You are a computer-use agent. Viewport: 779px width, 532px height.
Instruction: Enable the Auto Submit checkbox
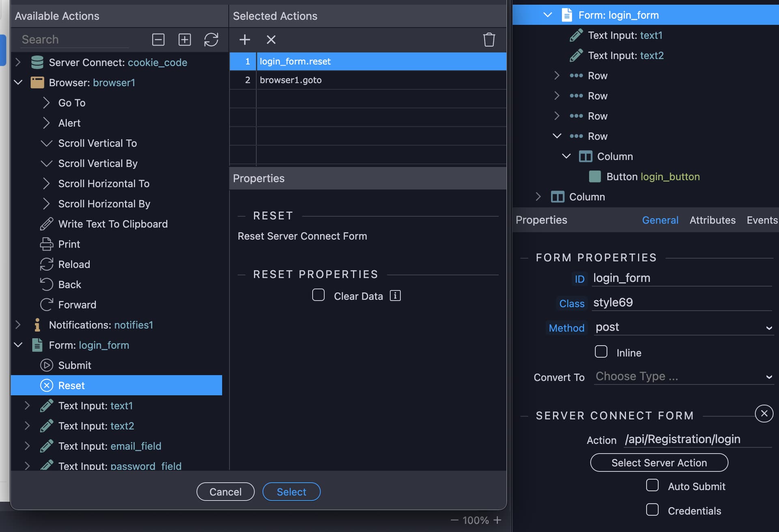[652, 485]
